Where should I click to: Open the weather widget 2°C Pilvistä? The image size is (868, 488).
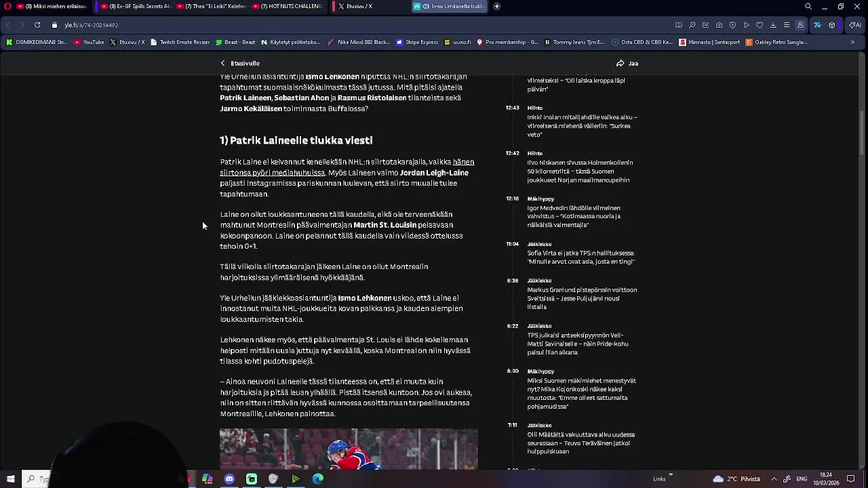coord(736,479)
